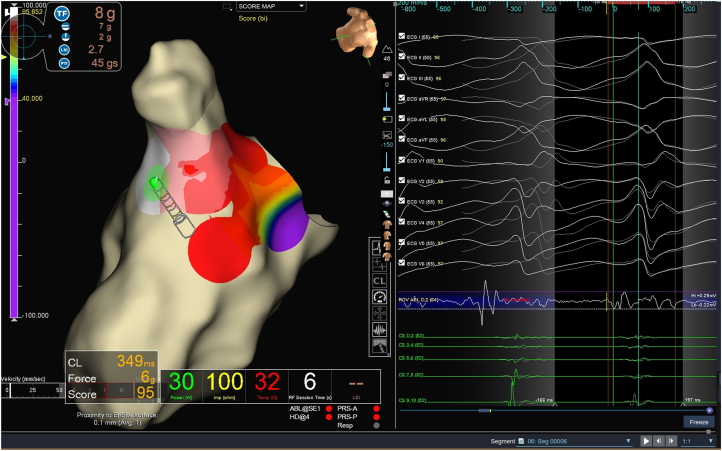Click the document icon beside Segment label
Viewport: 722px width, 451px height.
click(x=521, y=441)
